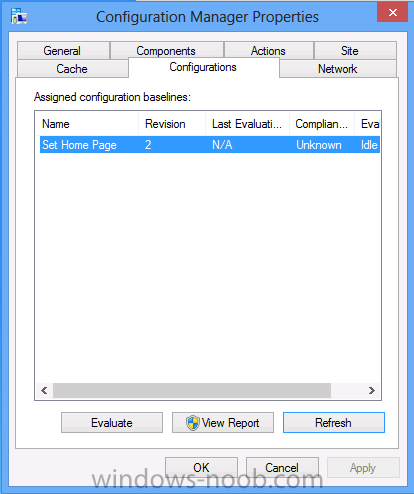414x494 pixels.
Task: Click the Refresh button
Action: click(x=334, y=423)
